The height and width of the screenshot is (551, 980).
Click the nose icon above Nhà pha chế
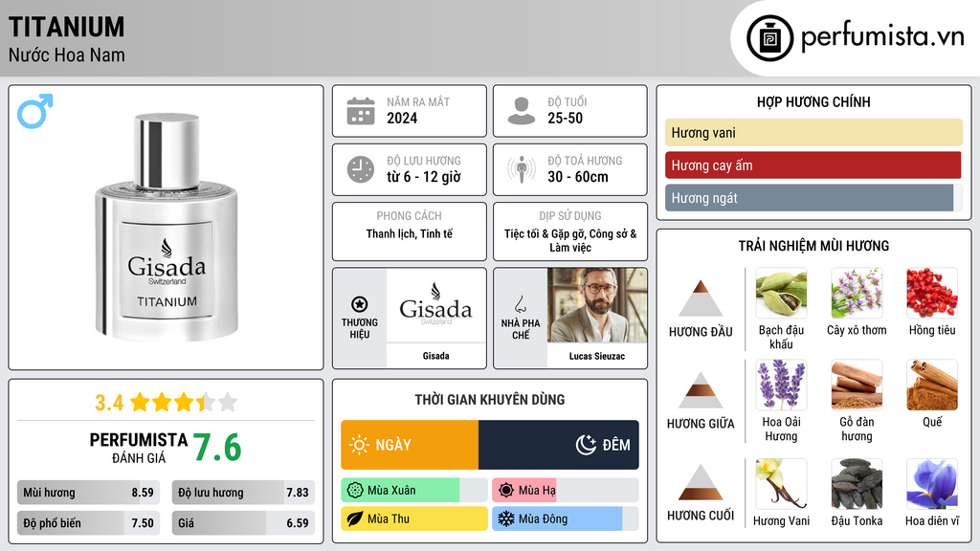point(520,304)
